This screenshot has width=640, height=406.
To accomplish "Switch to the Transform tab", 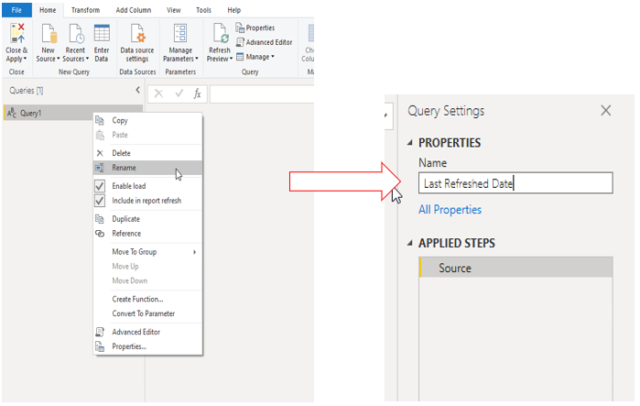I will 85,8.
